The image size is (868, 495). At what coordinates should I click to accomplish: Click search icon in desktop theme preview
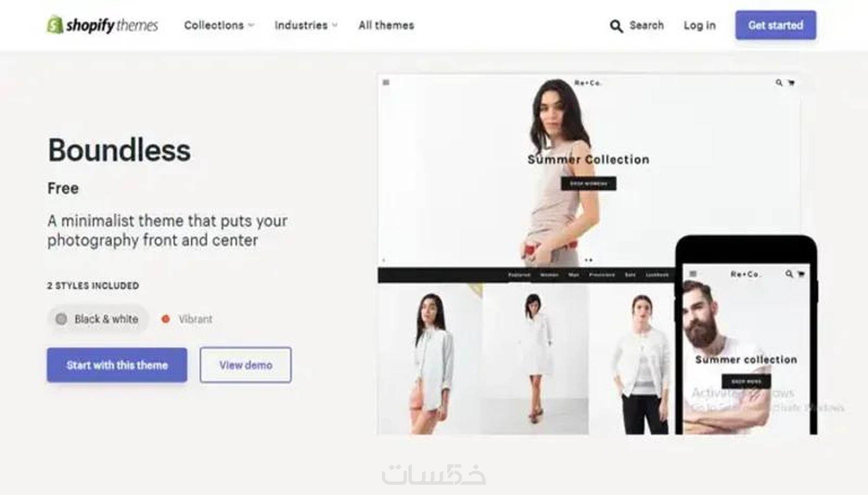click(779, 83)
